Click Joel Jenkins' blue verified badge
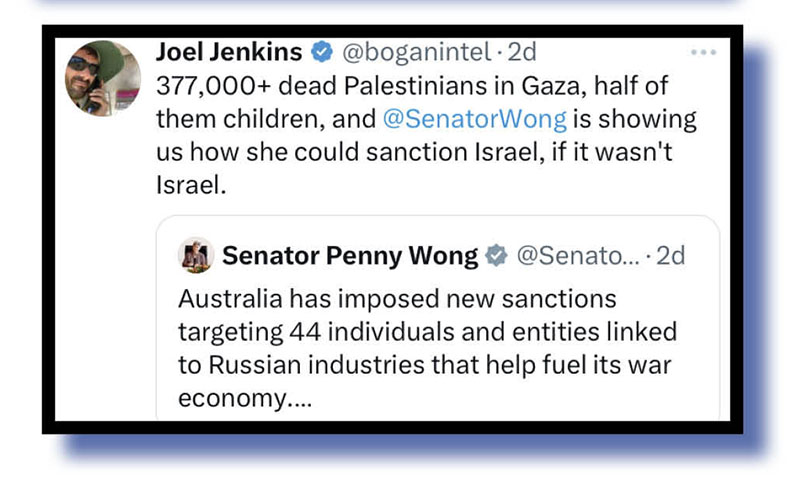Screen dimensions: 794x484 point(323,52)
